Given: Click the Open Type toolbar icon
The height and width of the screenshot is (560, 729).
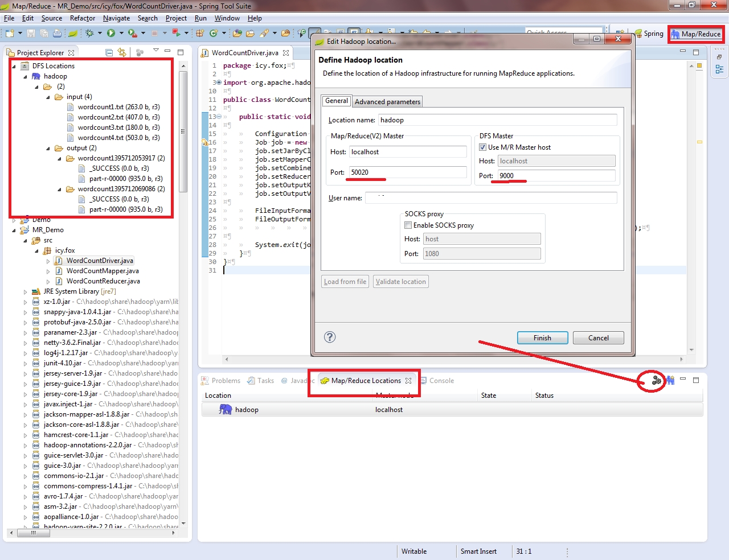Looking at the screenshot, I should [237, 34].
